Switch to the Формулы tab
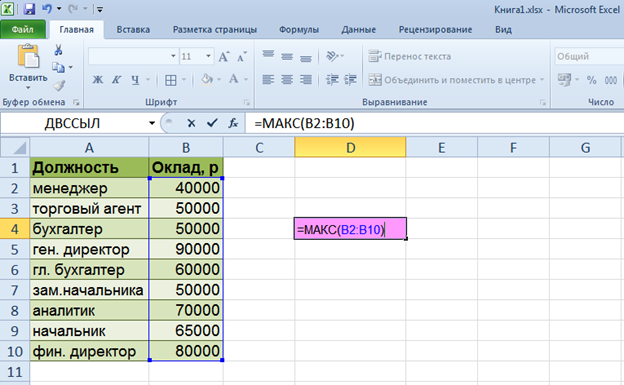624x385 pixels. [x=298, y=30]
